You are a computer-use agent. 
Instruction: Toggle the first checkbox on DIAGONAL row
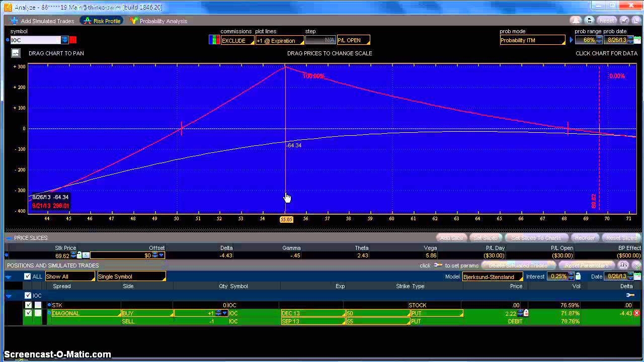point(29,313)
